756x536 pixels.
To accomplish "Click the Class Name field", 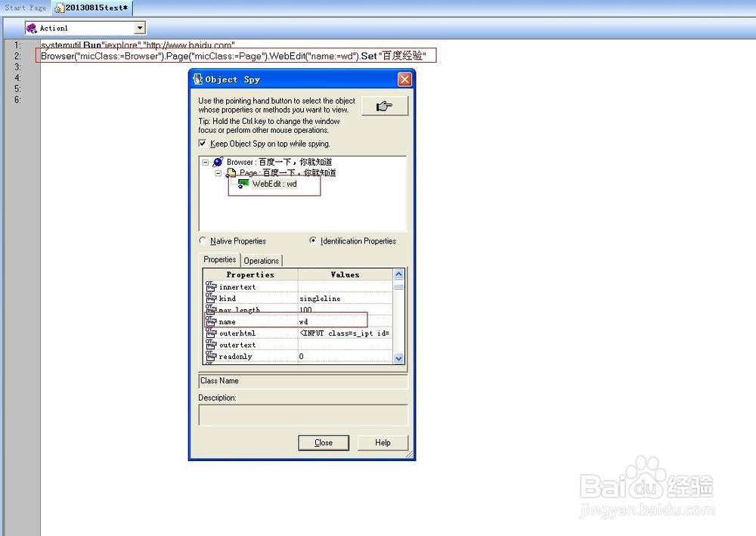I will click(x=303, y=381).
